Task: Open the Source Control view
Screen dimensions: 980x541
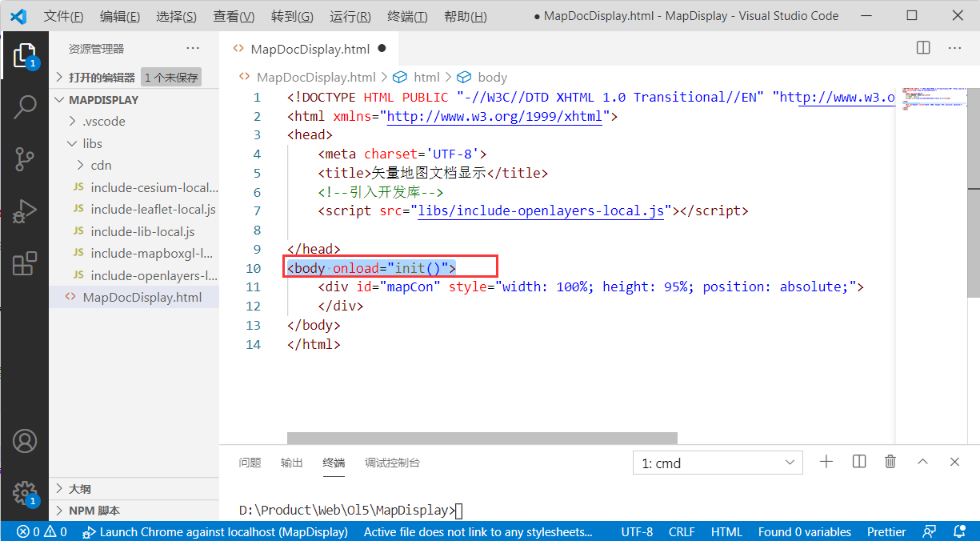Action: pos(25,159)
